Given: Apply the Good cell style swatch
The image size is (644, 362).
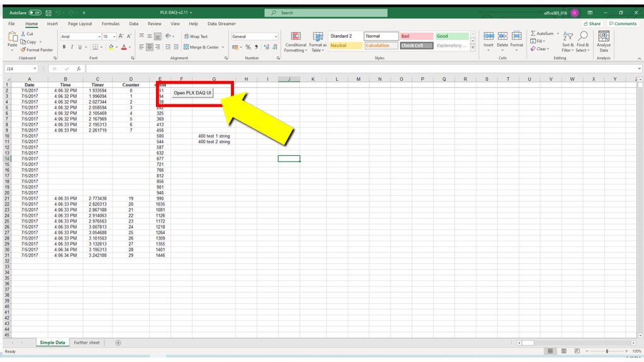Looking at the screenshot, I should tap(451, 36).
